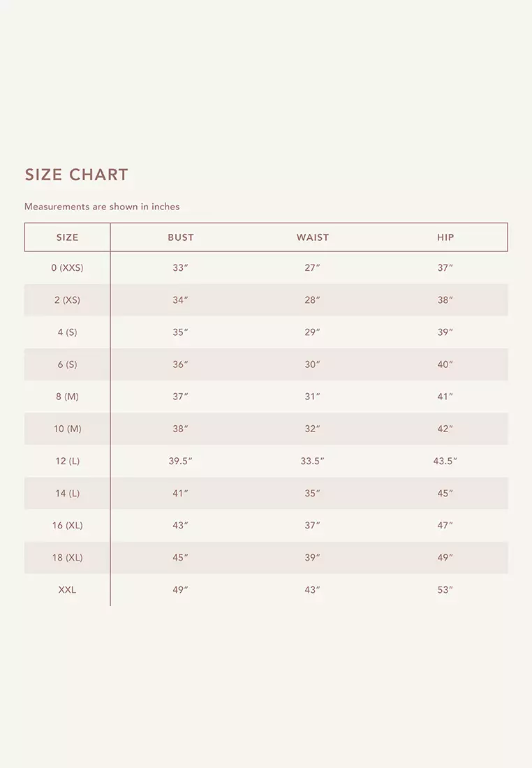Click the 14 (L) size label

pos(68,493)
